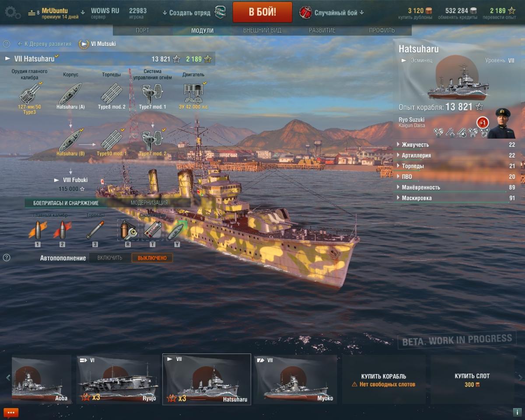
Task: Select the Ryujo ship thumbnail in carousel
Action: [118, 379]
